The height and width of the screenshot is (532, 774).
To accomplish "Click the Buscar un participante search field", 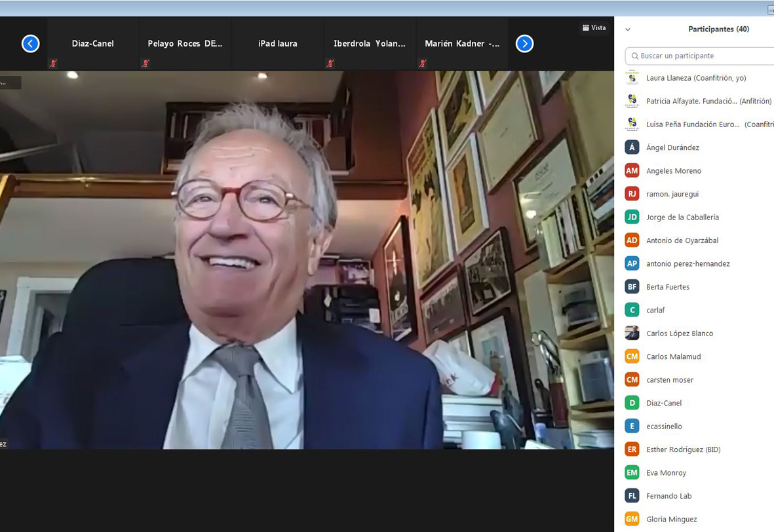I will 701,56.
